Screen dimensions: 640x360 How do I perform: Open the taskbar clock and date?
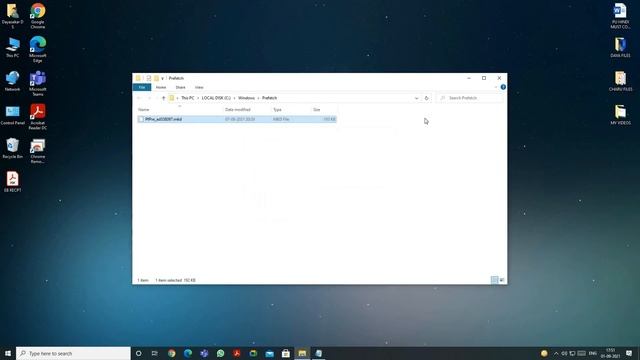[x=611, y=353]
